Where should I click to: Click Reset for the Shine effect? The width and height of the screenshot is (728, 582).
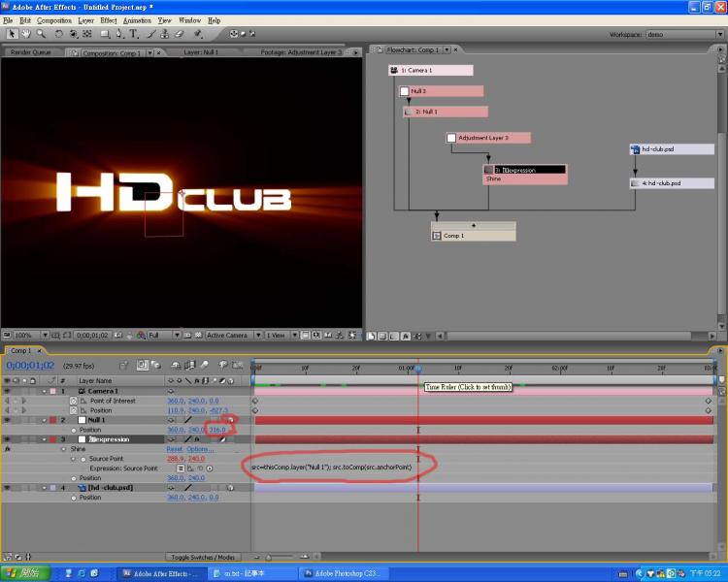click(x=174, y=449)
